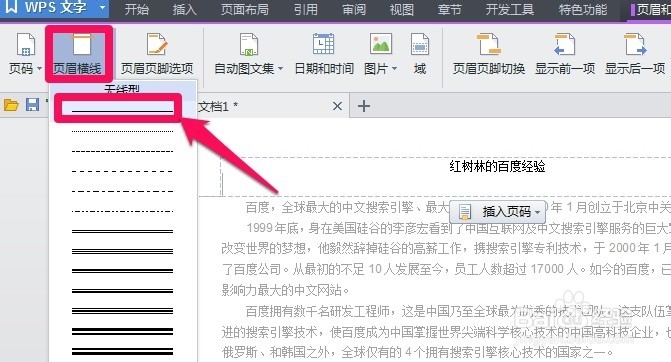The image size is (671, 362).
Task: Choose the dash-dot-dot line style
Action: point(122,211)
